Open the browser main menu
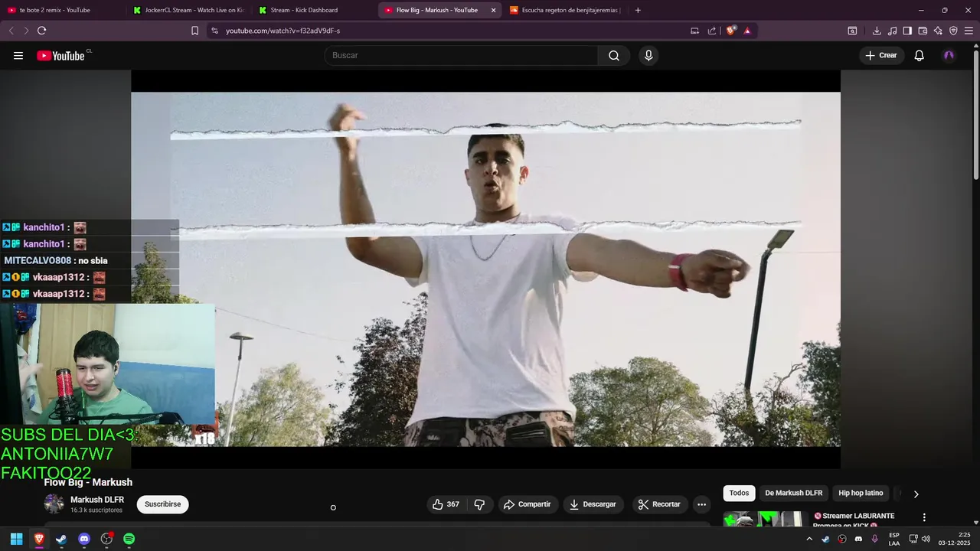The image size is (980, 551). [969, 31]
